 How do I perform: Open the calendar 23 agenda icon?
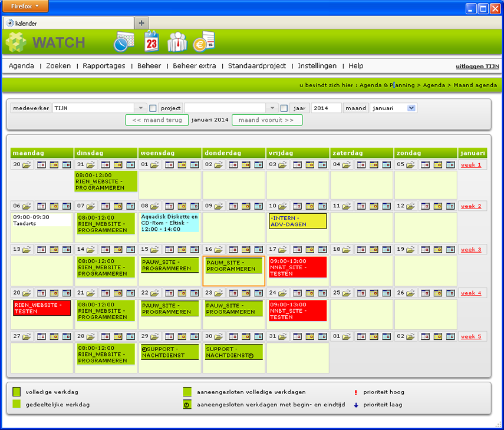(x=151, y=41)
